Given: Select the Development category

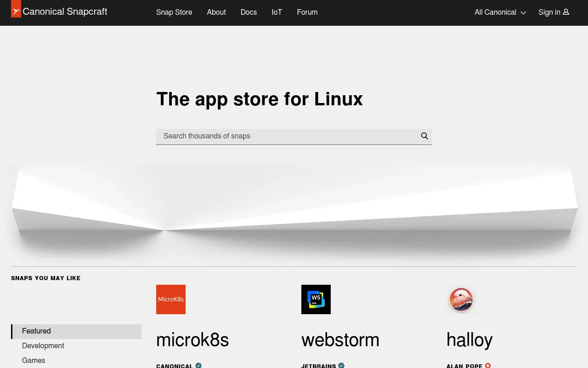Looking at the screenshot, I should 43,346.
